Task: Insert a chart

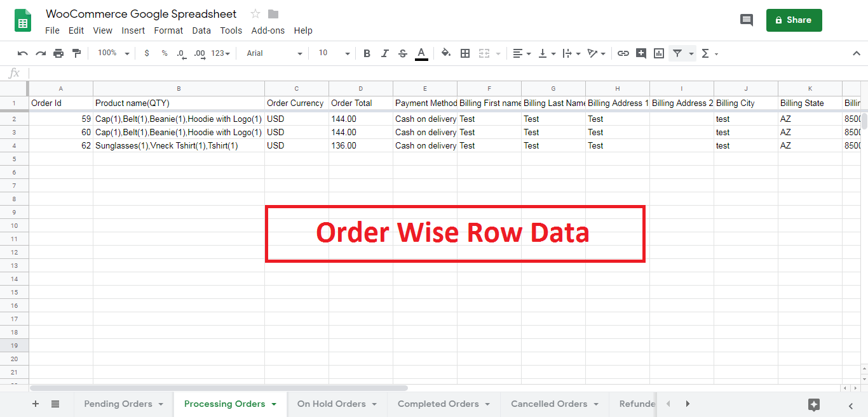Action: 659,53
